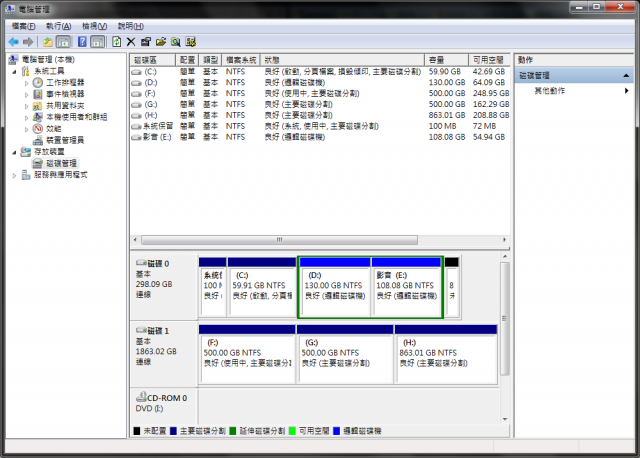Viewport: 640px width, 458px height.
Task: Select the 工作排程器 clock icon
Action: [38, 83]
